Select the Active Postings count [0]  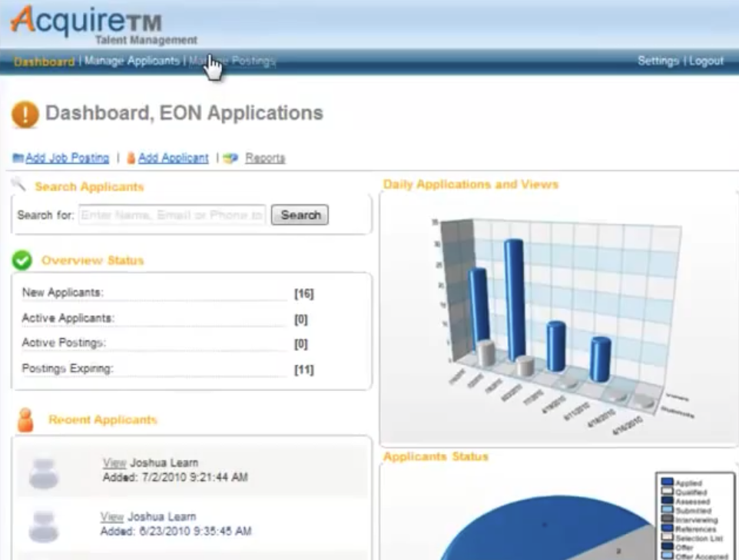(x=300, y=344)
